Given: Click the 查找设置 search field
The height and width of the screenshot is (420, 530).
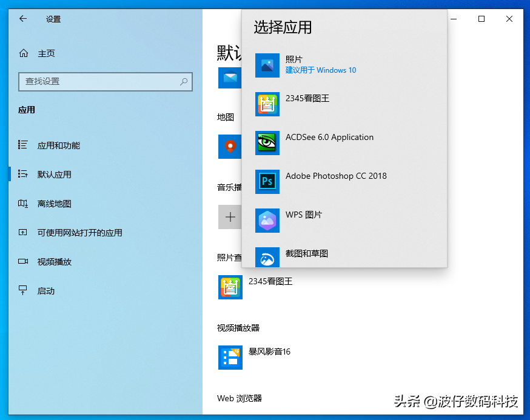Looking at the screenshot, I should click(105, 82).
